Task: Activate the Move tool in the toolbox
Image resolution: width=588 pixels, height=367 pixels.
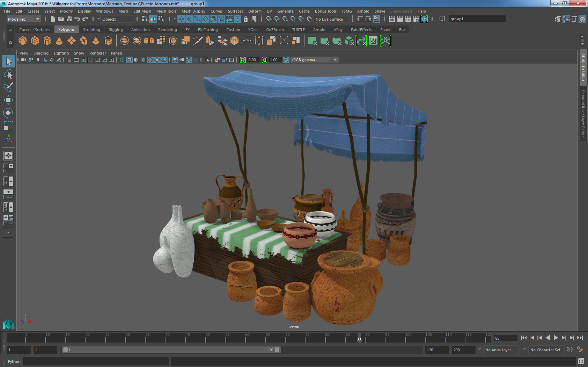Action: coord(8,100)
